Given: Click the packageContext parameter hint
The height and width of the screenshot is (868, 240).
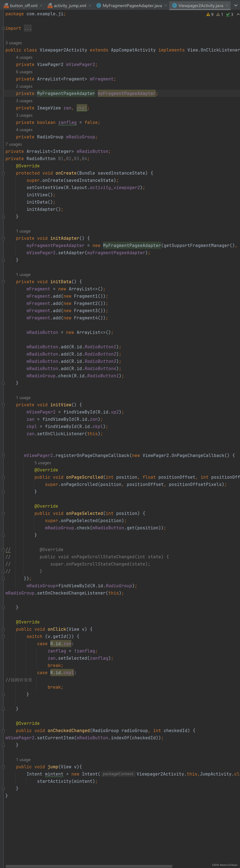Looking at the screenshot, I should (118, 774).
